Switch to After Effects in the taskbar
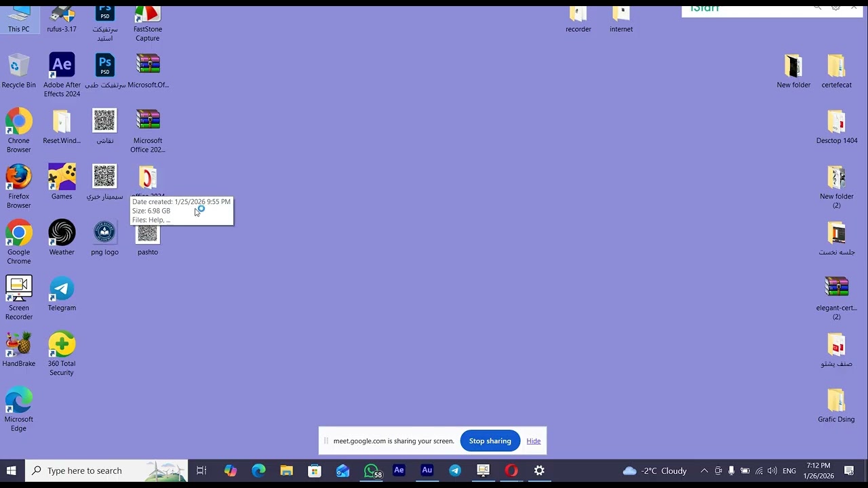868x488 pixels. pyautogui.click(x=399, y=470)
